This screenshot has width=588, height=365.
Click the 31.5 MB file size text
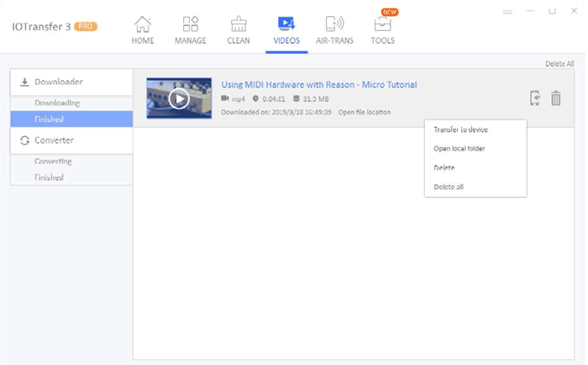click(316, 98)
